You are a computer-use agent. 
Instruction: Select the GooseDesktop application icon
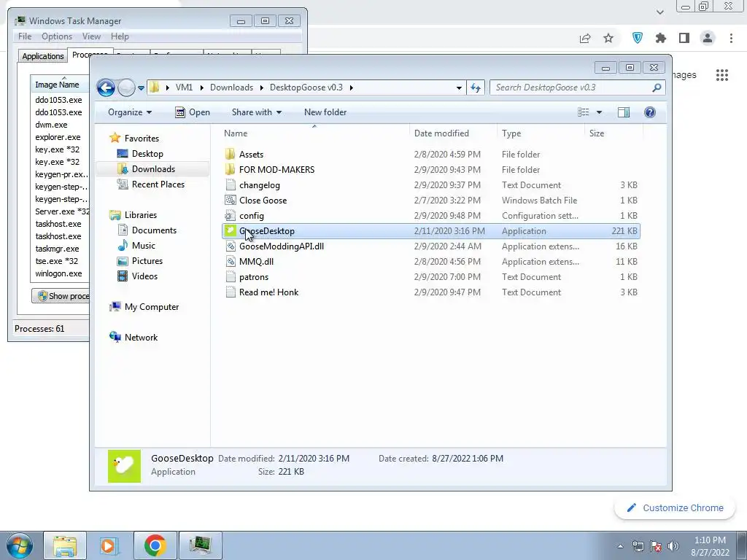[231, 231]
